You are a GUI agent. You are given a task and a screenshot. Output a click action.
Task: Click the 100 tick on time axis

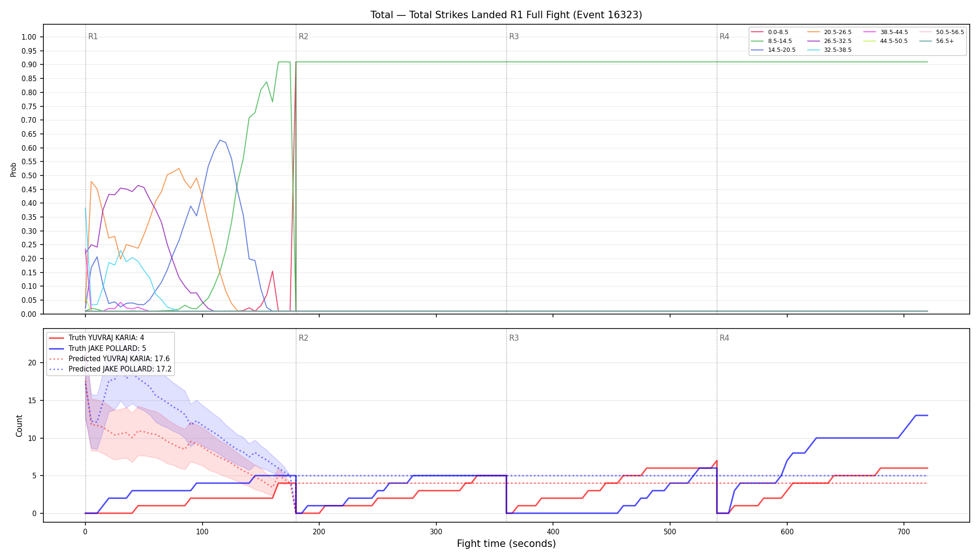(202, 532)
